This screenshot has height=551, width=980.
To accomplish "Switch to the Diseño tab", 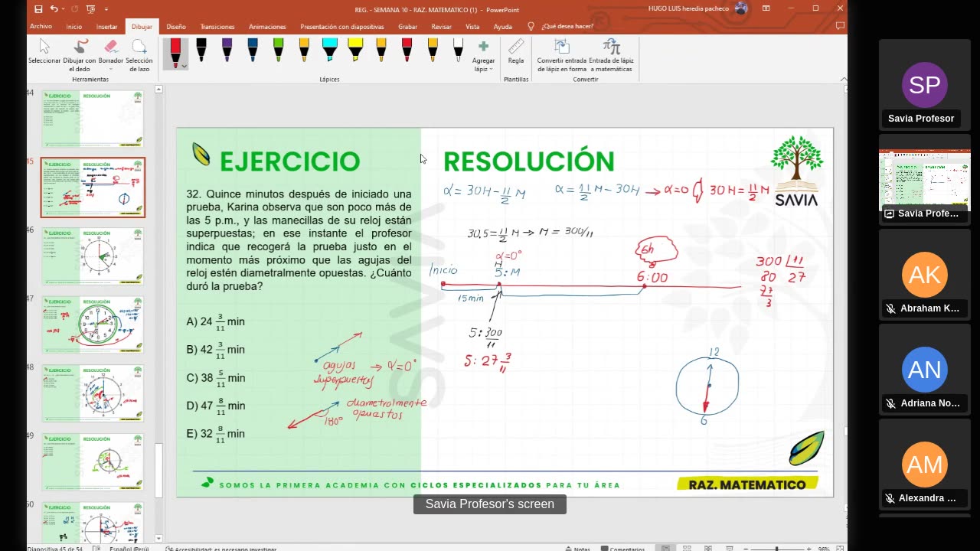I will coord(176,26).
